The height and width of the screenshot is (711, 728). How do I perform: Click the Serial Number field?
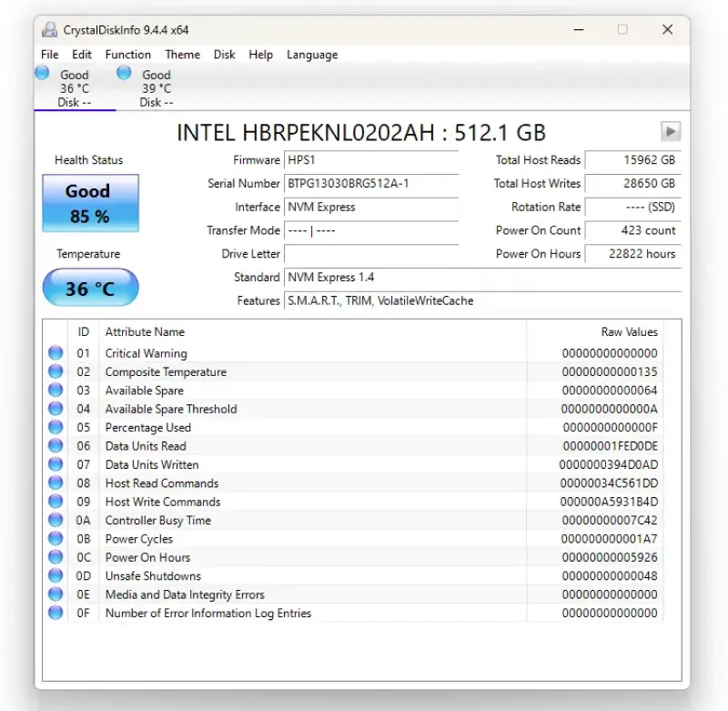pos(371,184)
